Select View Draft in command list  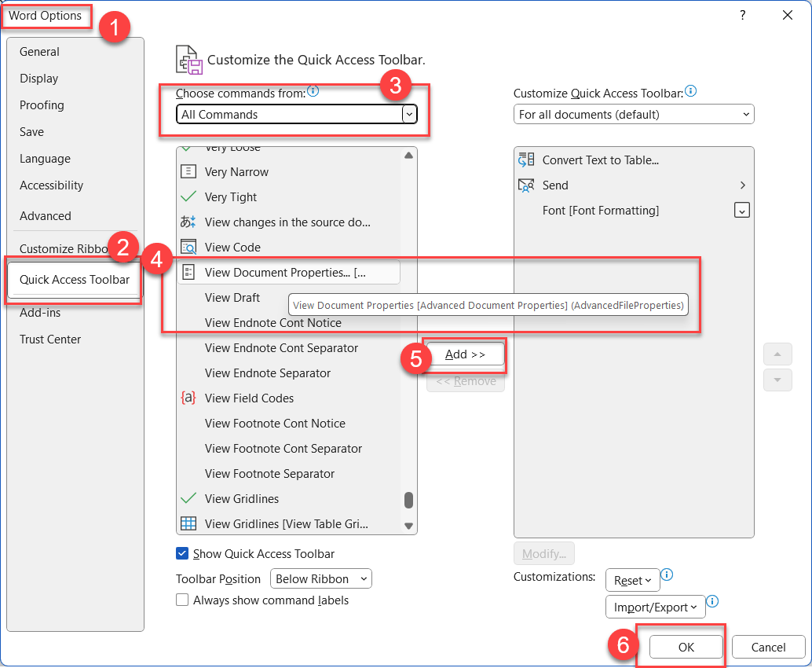232,298
